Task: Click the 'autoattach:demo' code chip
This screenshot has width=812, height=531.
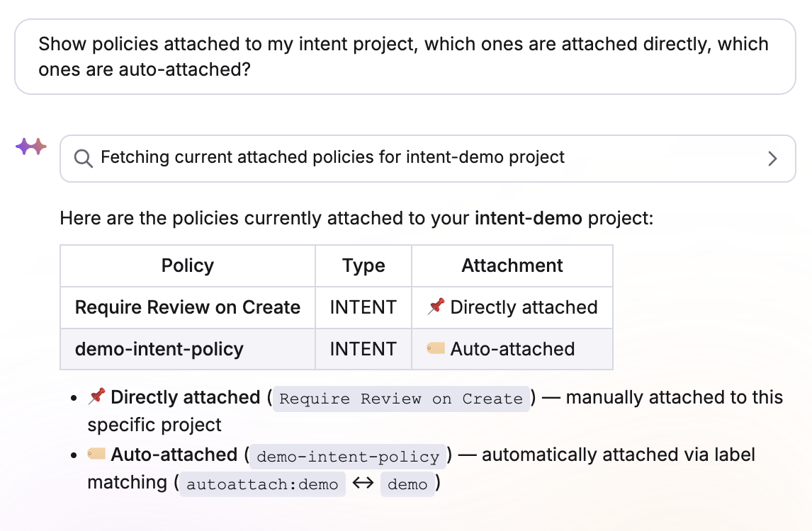Action: (x=262, y=484)
